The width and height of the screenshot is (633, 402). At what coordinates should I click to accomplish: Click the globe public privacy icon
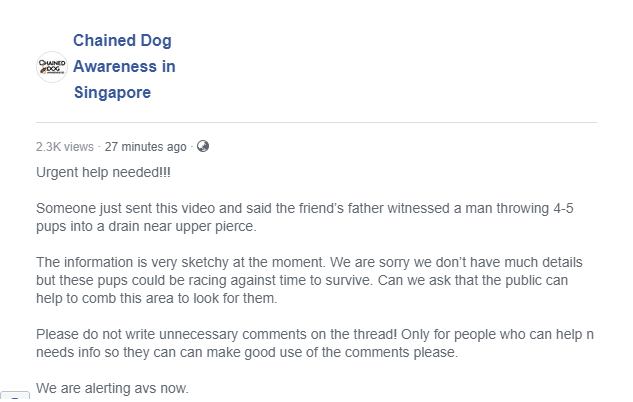(203, 146)
